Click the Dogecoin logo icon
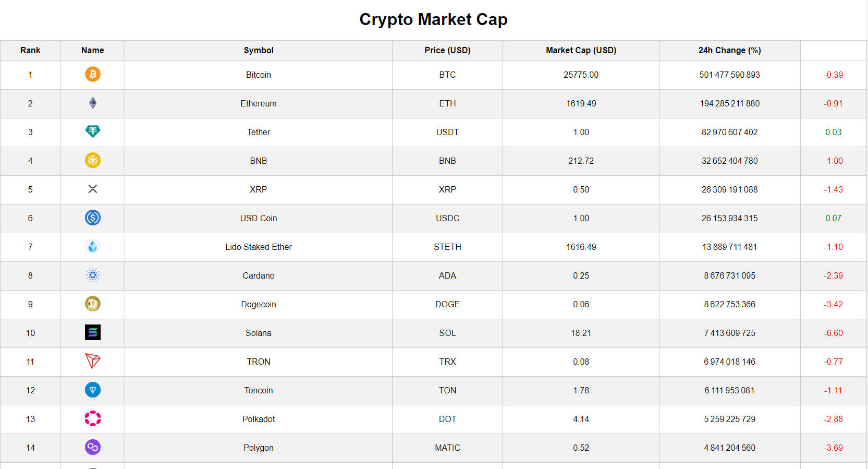This screenshot has height=469, width=868. [93, 304]
